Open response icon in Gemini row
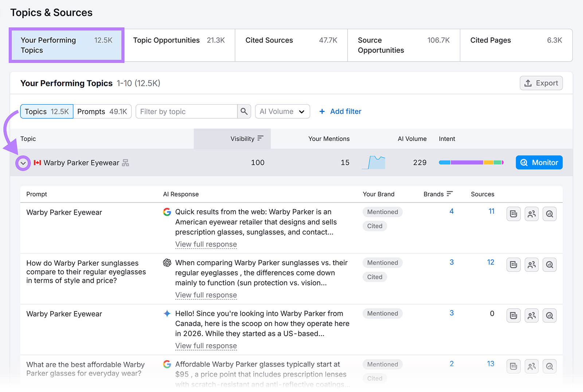583x392 pixels. [x=513, y=315]
